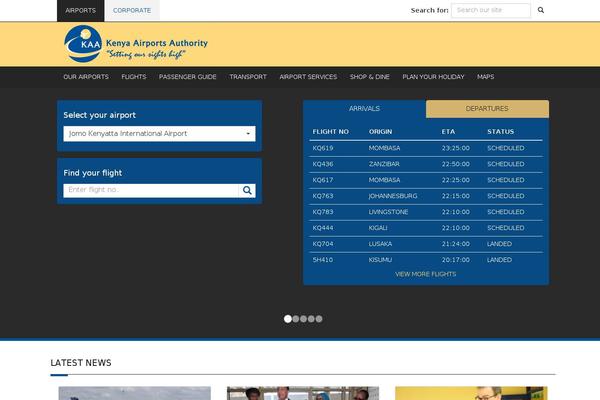600x400 pixels.
Task: Select the fifth carousel dot
Action: 319,319
